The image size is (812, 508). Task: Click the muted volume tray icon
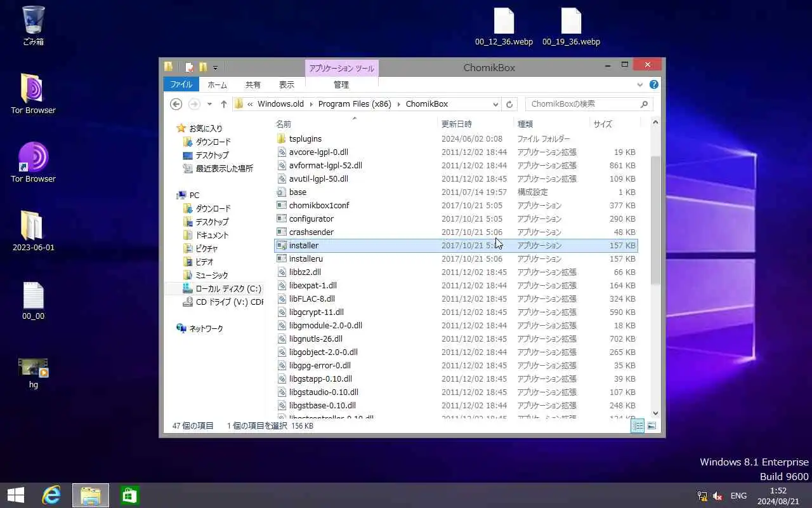click(x=718, y=496)
